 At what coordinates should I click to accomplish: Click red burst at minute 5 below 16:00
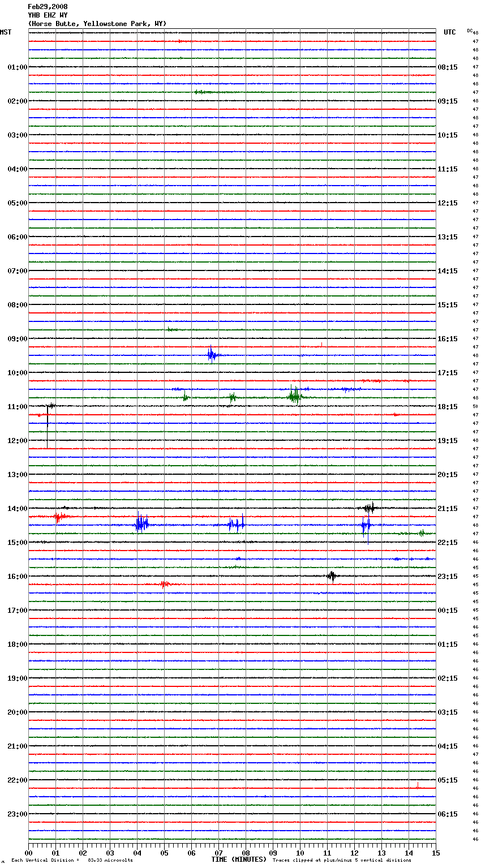[164, 584]
